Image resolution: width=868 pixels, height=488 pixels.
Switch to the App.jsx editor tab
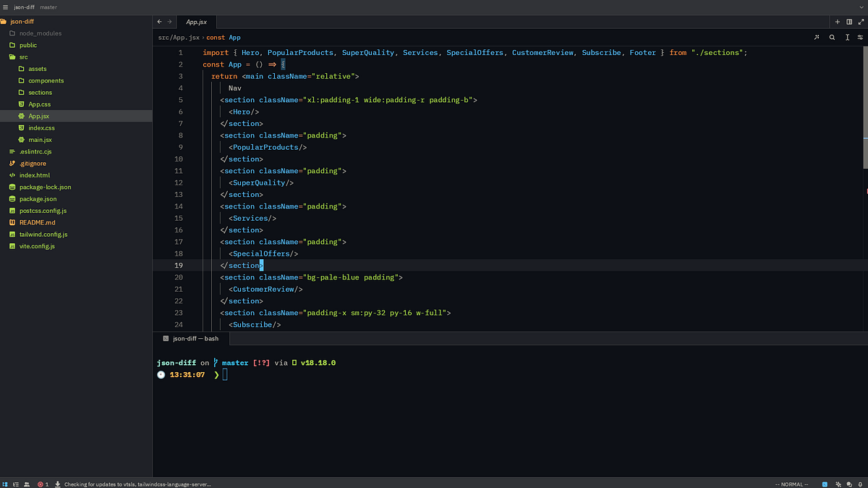[197, 21]
